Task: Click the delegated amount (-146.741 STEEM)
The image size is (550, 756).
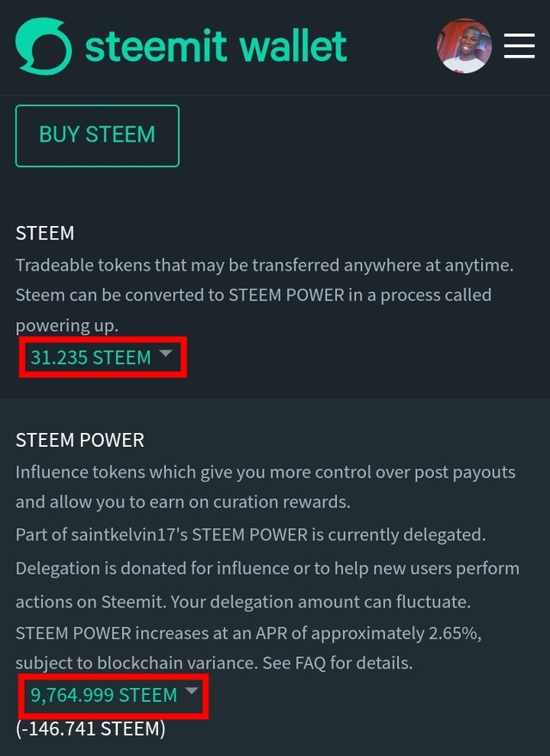Action: [x=90, y=729]
